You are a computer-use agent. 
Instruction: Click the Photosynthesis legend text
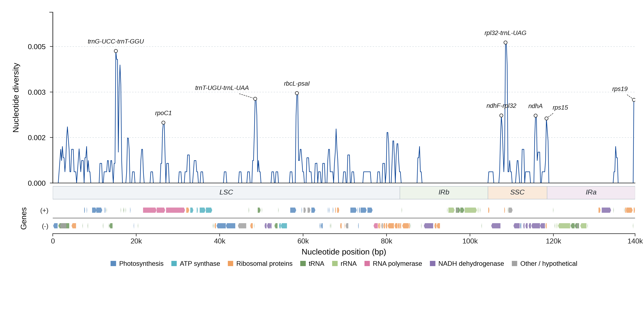pyautogui.click(x=141, y=264)
